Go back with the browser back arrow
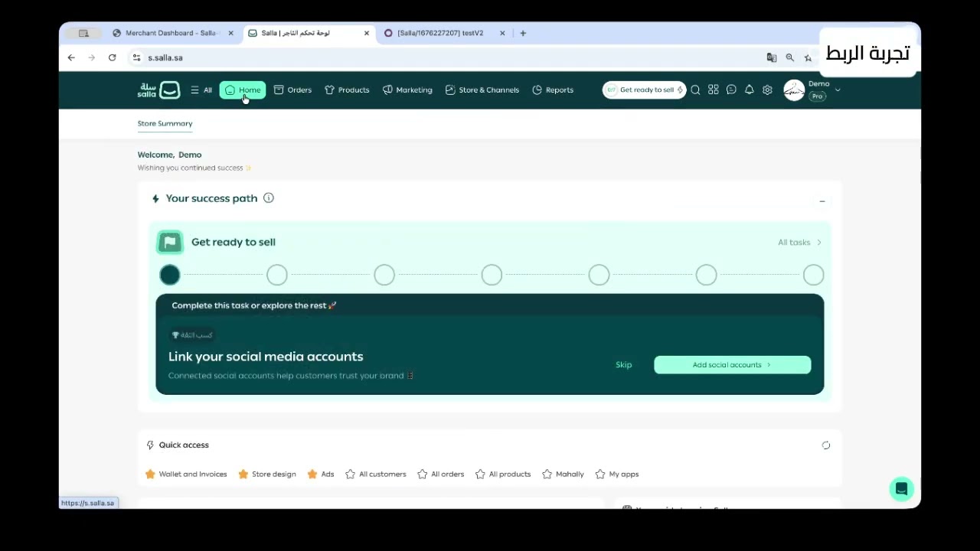The width and height of the screenshot is (980, 551). pyautogui.click(x=71, y=57)
